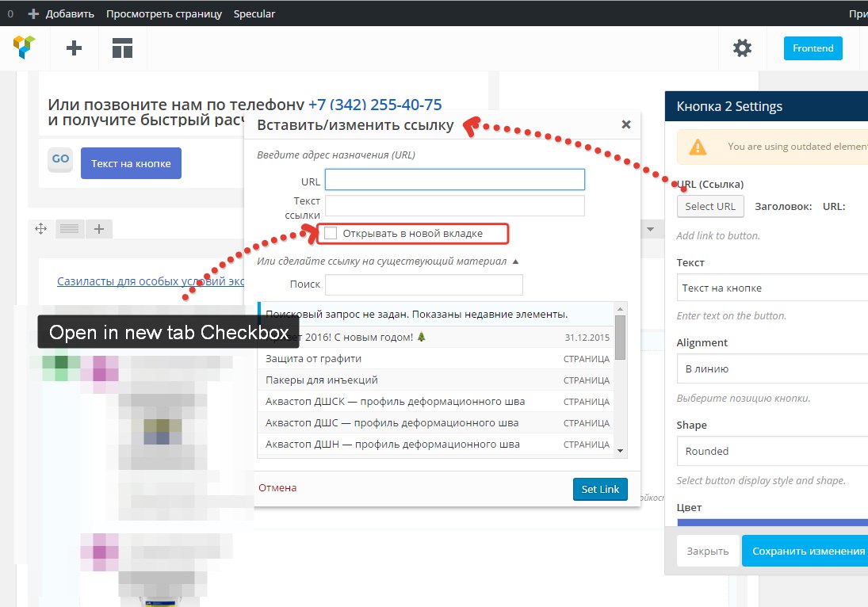Focus the URL input field

tap(454, 180)
